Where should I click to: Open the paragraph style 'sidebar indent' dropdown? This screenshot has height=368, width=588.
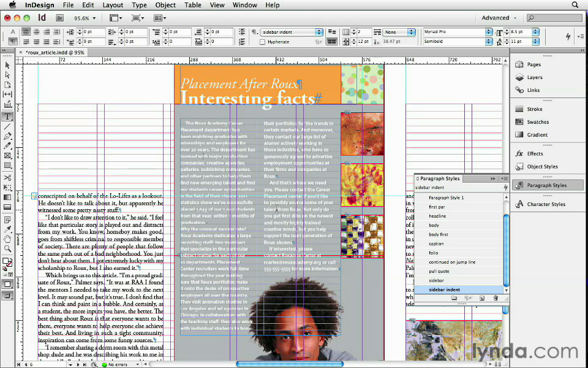coord(318,32)
